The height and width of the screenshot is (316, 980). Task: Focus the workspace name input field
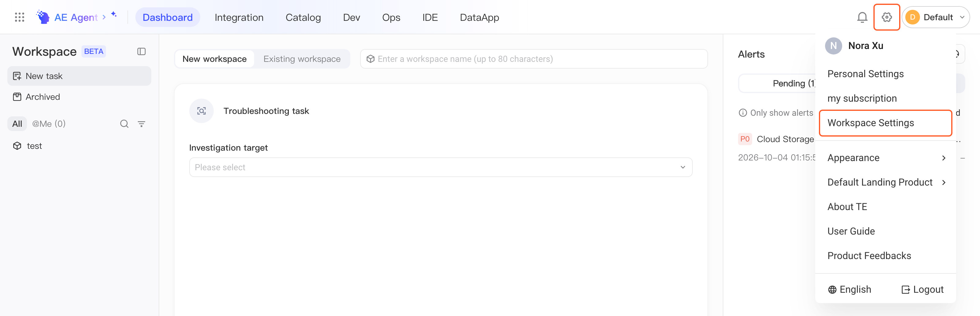point(534,59)
